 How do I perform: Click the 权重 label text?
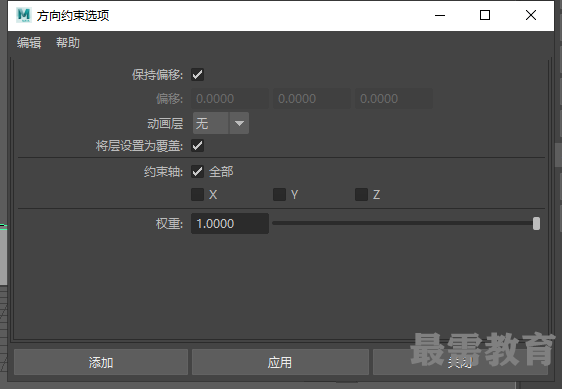click(x=170, y=224)
